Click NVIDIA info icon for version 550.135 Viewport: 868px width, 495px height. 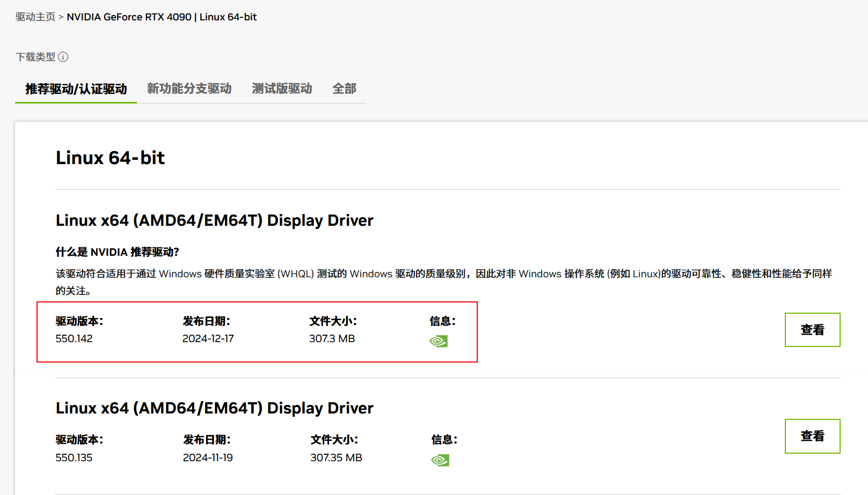click(440, 460)
